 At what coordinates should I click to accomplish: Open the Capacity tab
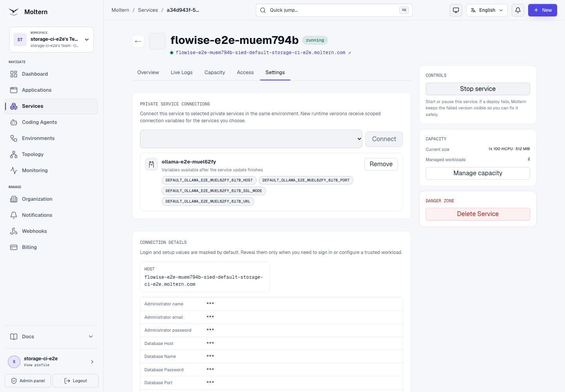tap(215, 73)
